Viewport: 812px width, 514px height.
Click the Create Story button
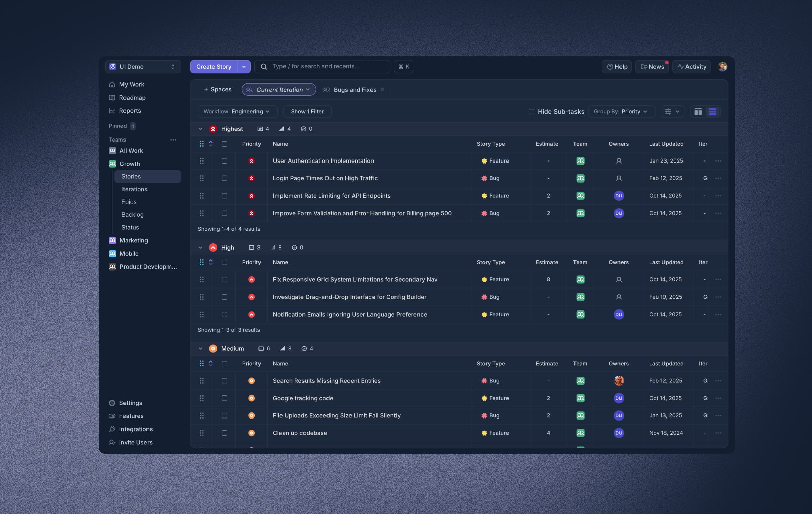click(x=213, y=67)
